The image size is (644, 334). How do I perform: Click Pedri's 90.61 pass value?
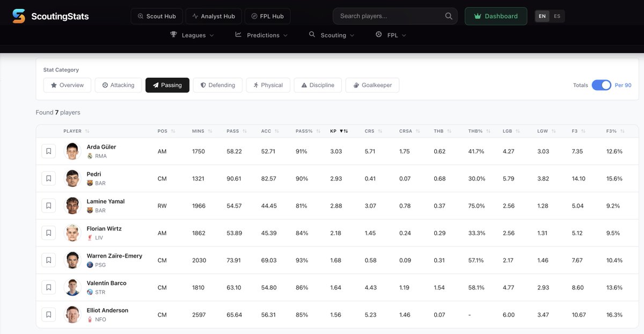click(234, 179)
